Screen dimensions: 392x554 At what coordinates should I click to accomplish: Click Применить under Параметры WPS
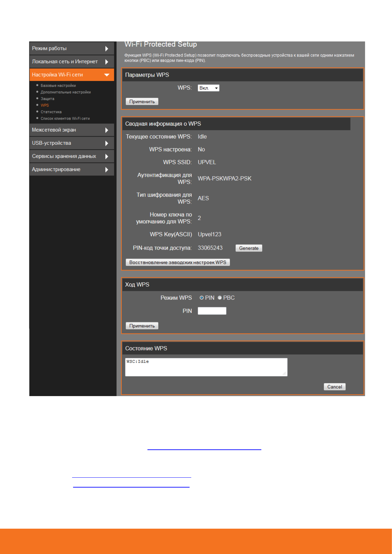(142, 102)
